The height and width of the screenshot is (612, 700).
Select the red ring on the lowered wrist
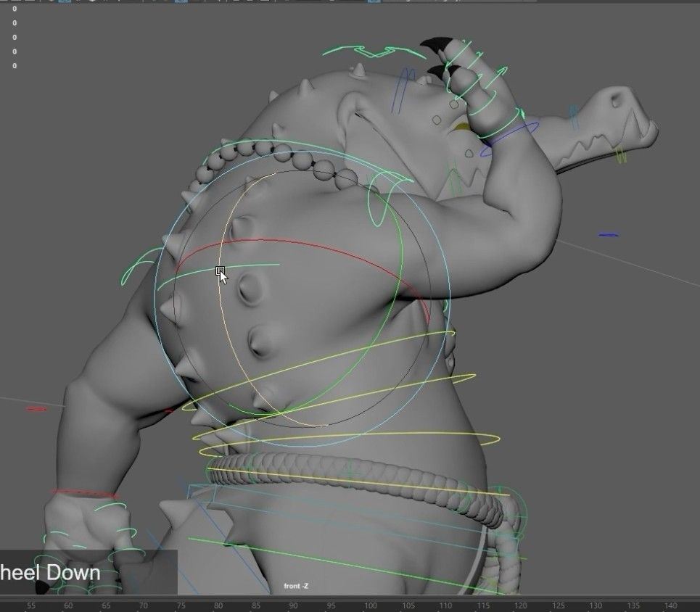85,494
